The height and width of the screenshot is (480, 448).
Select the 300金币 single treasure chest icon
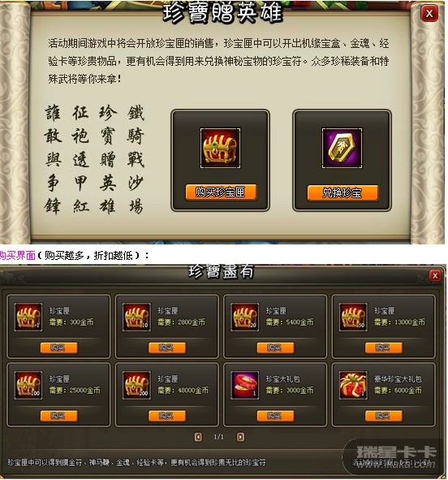pyautogui.click(x=28, y=317)
